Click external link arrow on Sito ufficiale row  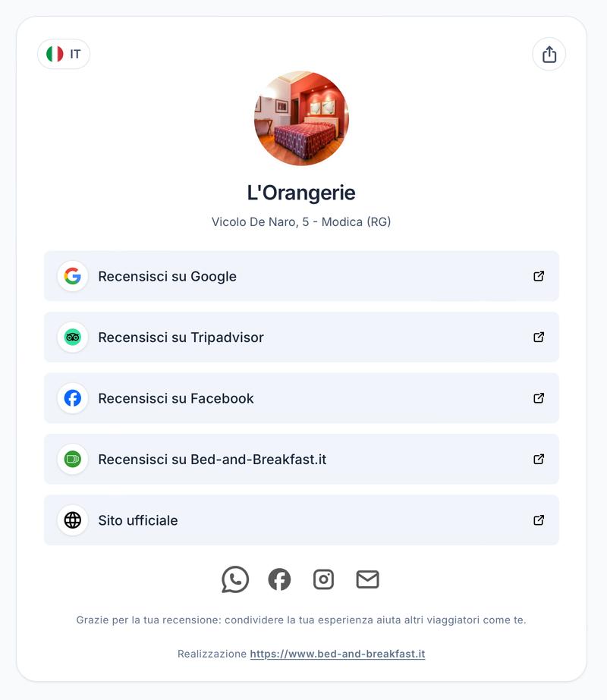point(539,520)
